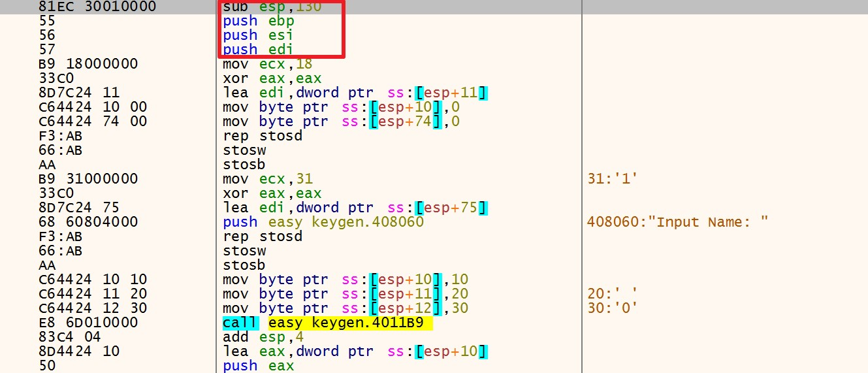
Task: Select opcode bytes 'C64424 11 20'
Action: (93, 294)
